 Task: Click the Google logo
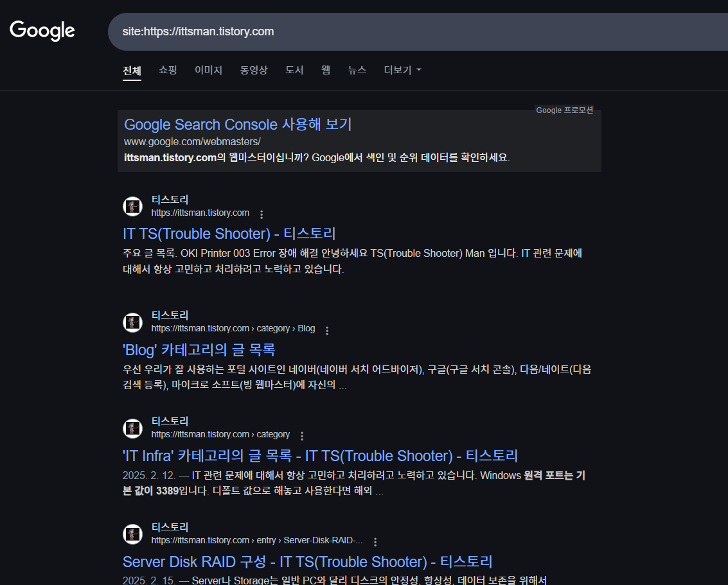tap(42, 31)
